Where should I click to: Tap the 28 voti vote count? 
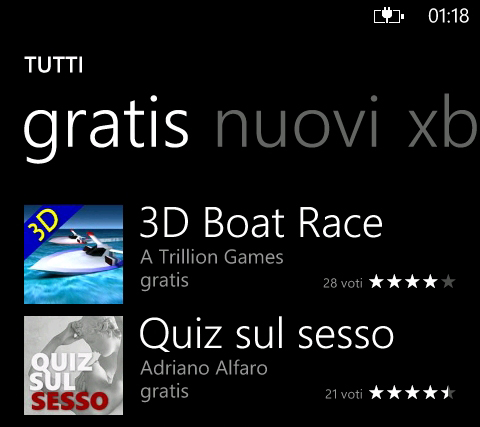coord(343,283)
